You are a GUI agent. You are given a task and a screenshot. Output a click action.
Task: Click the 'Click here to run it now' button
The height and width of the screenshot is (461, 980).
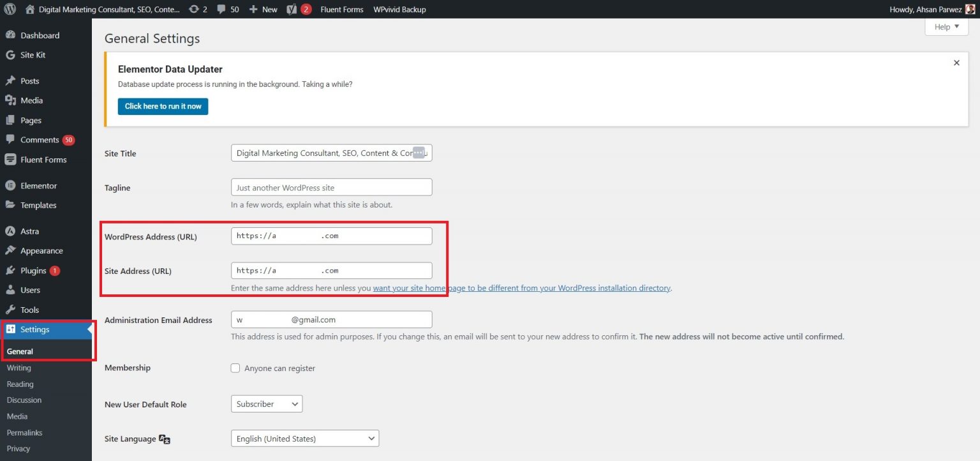[163, 106]
